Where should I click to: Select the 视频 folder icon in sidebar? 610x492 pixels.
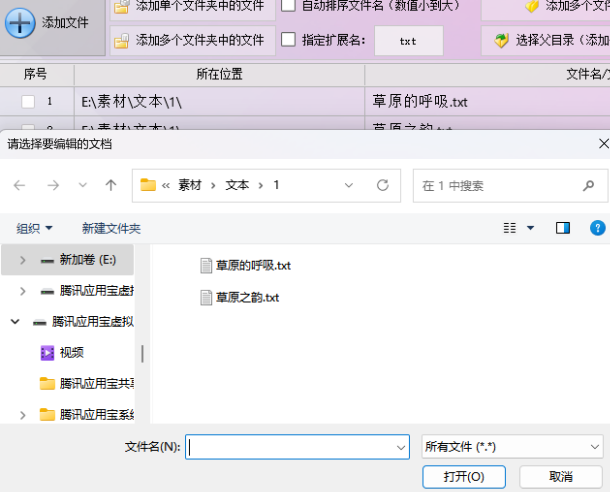pyautogui.click(x=47, y=352)
